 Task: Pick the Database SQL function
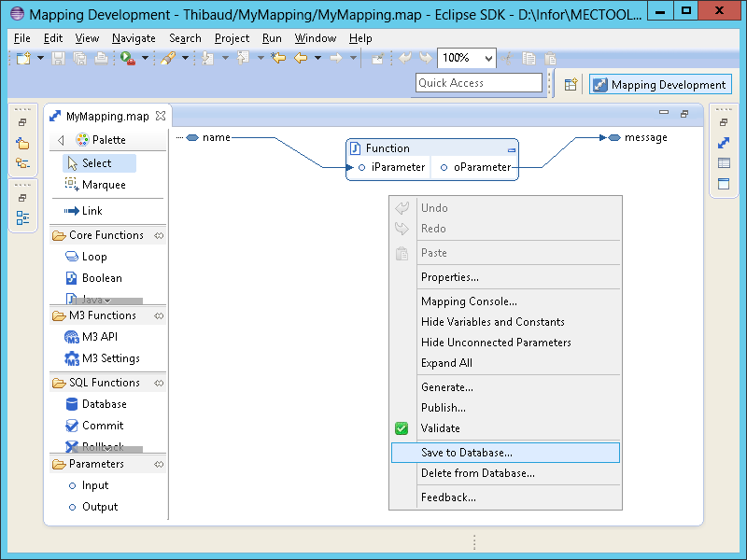(x=104, y=404)
